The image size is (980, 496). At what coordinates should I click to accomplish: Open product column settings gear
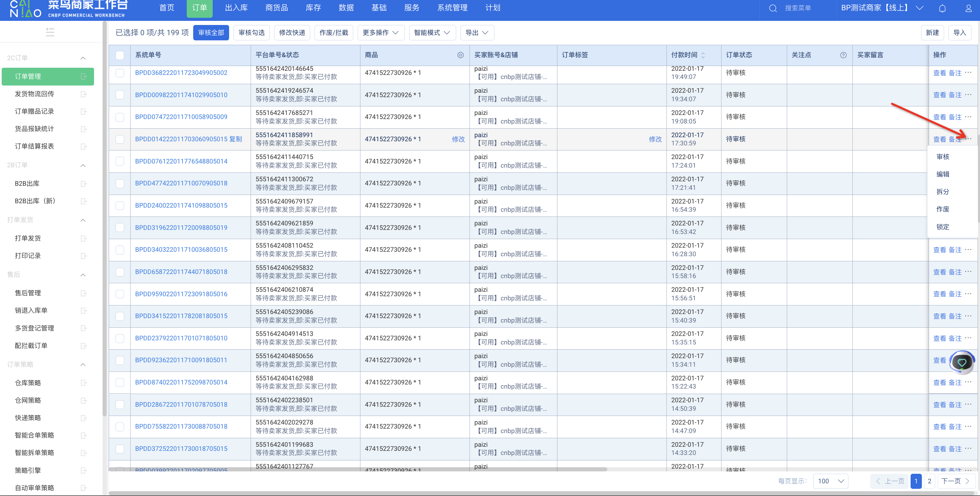460,55
